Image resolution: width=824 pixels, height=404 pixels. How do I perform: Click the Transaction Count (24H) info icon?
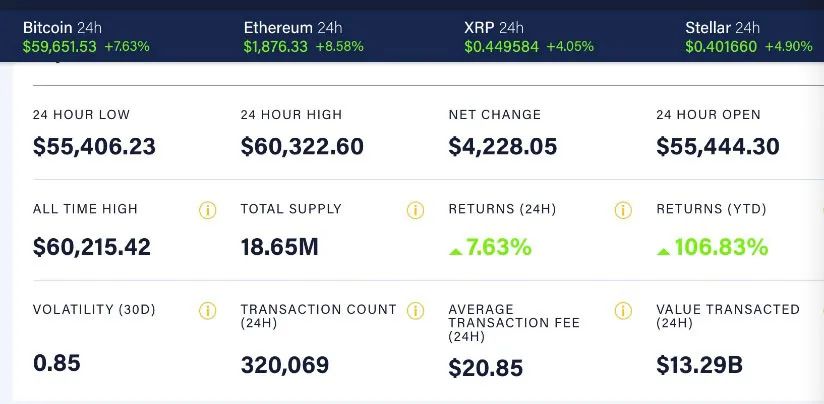click(x=416, y=310)
